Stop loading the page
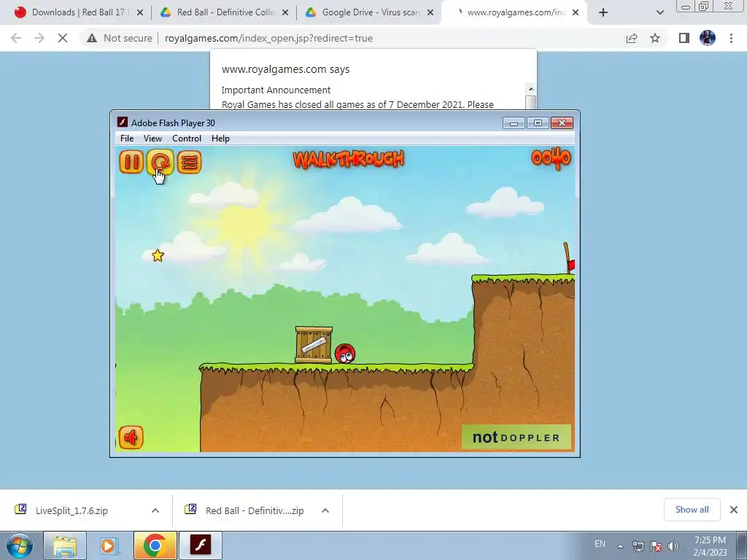Viewport: 747px width, 560px height. coord(63,38)
